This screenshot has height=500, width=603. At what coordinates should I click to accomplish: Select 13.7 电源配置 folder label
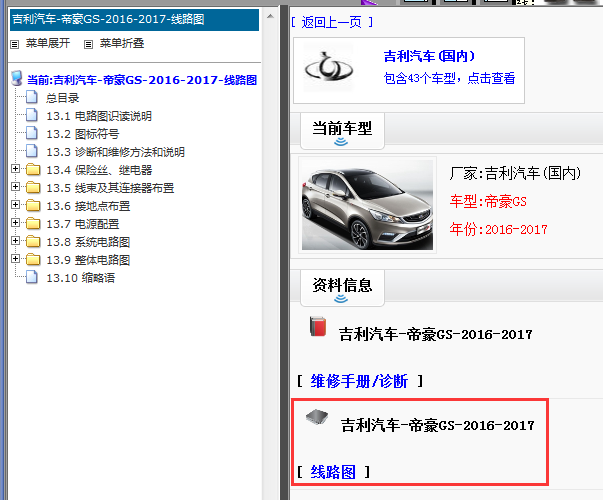(83, 224)
